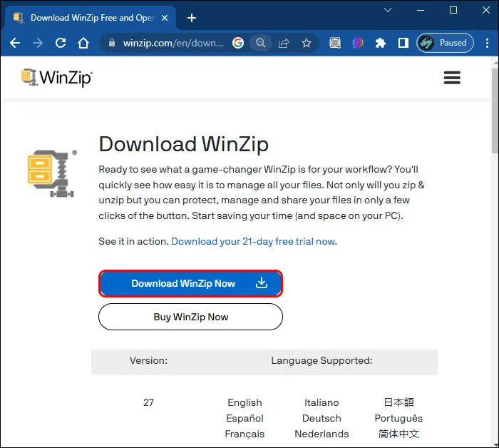Open the Chrome three-dot menu
This screenshot has width=499, height=448.
(x=487, y=43)
